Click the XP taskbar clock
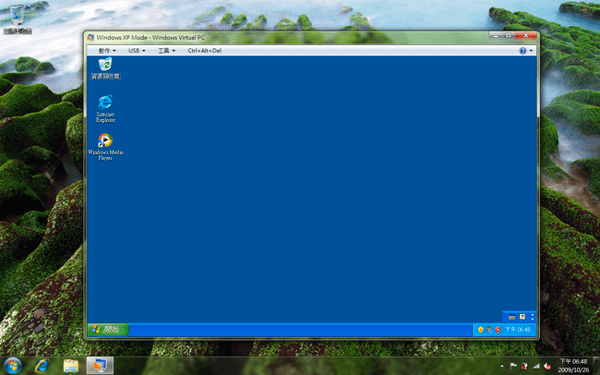Image resolution: width=600 pixels, height=375 pixels. click(x=518, y=329)
